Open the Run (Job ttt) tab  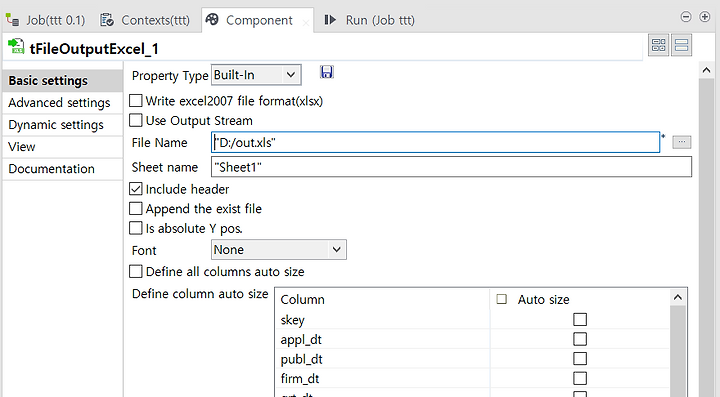coord(370,20)
